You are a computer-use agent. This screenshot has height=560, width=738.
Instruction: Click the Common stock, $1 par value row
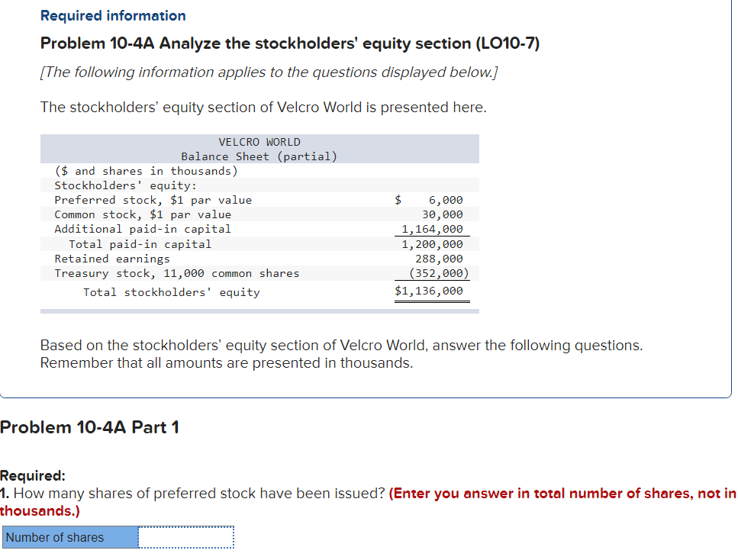point(143,214)
